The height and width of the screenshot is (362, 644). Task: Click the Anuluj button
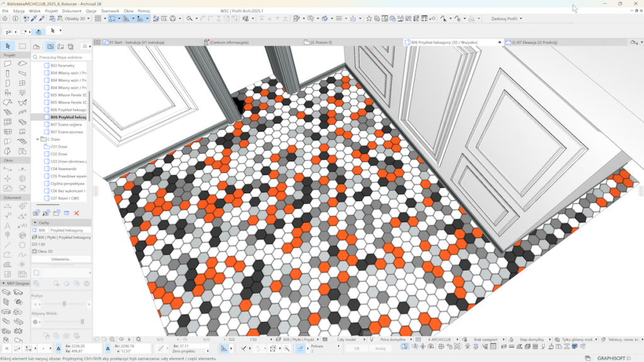pyautogui.click(x=380, y=348)
